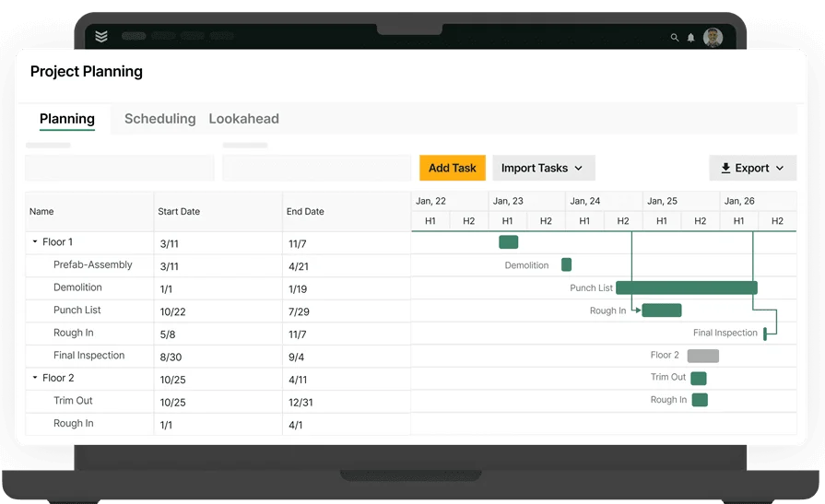The height and width of the screenshot is (504, 825).
Task: Select the Punch List Gantt bar
Action: (x=686, y=287)
